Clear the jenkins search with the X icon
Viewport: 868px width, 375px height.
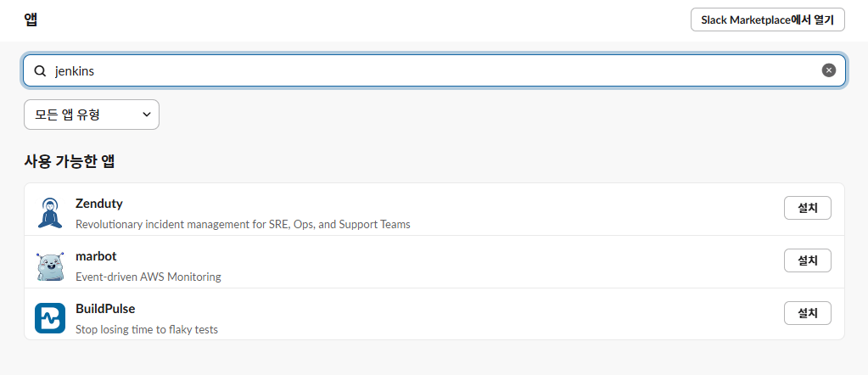coord(829,70)
